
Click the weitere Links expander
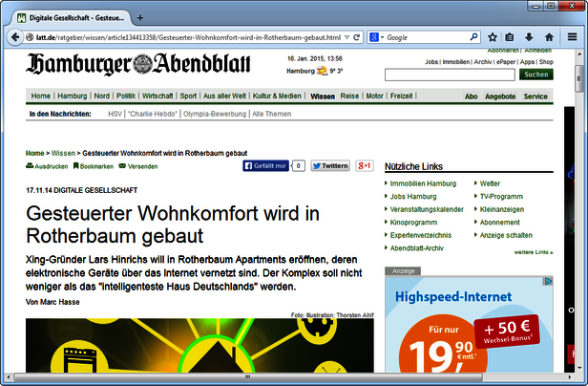pyautogui.click(x=533, y=252)
